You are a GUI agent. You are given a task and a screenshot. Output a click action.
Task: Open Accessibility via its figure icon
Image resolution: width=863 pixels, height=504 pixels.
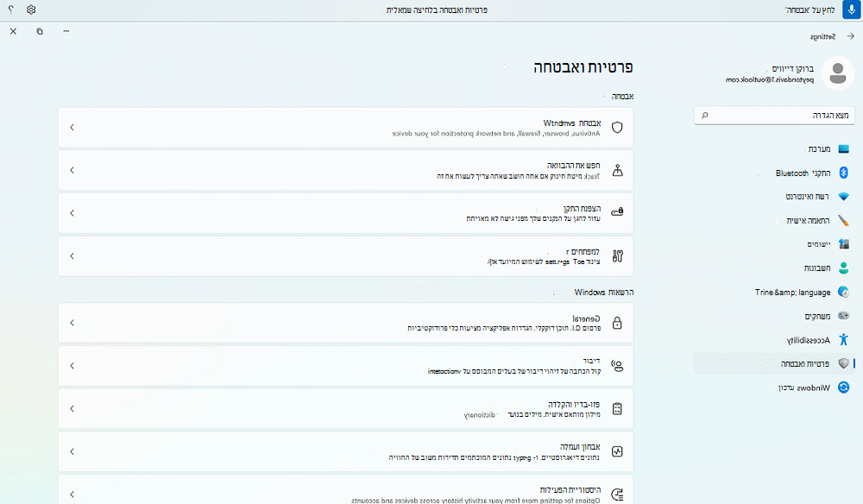(x=844, y=339)
